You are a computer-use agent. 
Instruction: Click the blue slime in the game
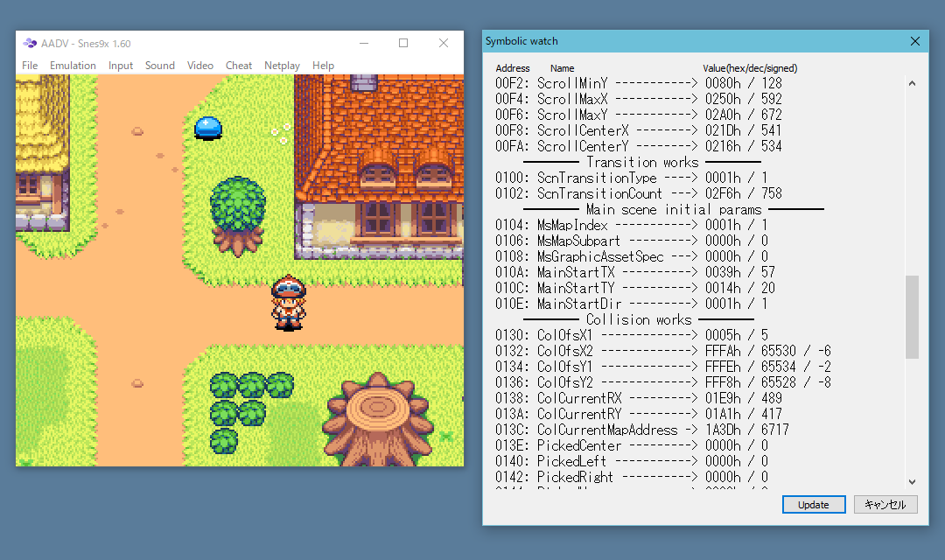pos(208,128)
